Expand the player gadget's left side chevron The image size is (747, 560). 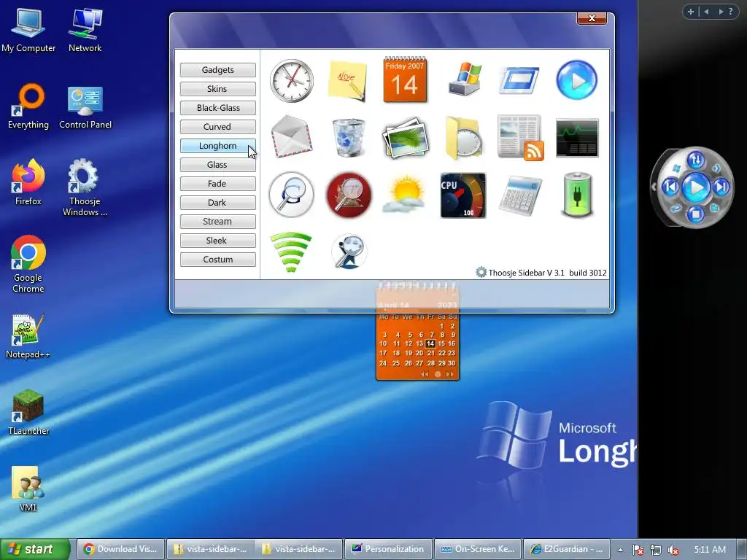point(654,187)
